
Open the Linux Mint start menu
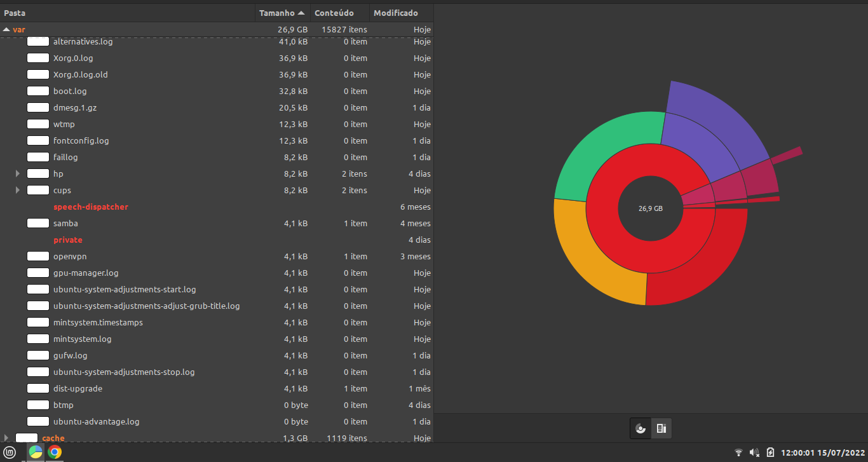[x=10, y=452]
